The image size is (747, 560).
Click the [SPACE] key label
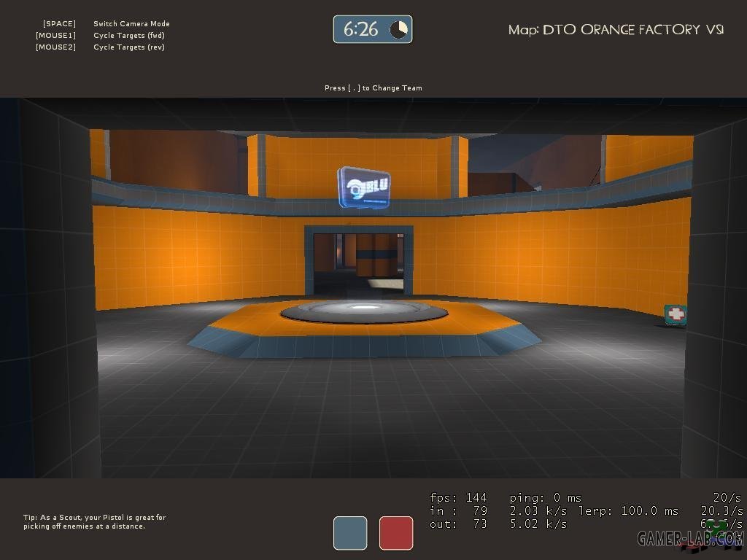(59, 24)
